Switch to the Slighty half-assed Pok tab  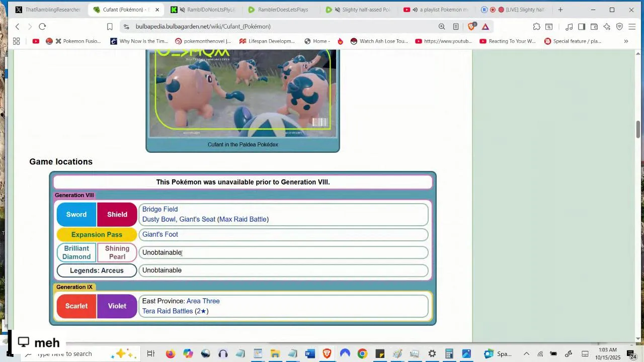[358, 10]
